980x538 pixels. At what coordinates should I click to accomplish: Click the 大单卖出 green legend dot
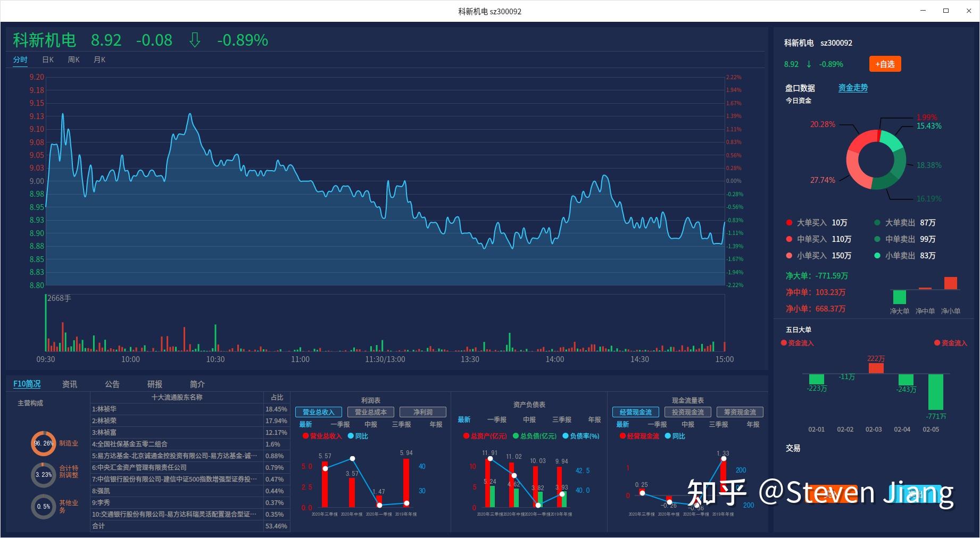(x=877, y=223)
